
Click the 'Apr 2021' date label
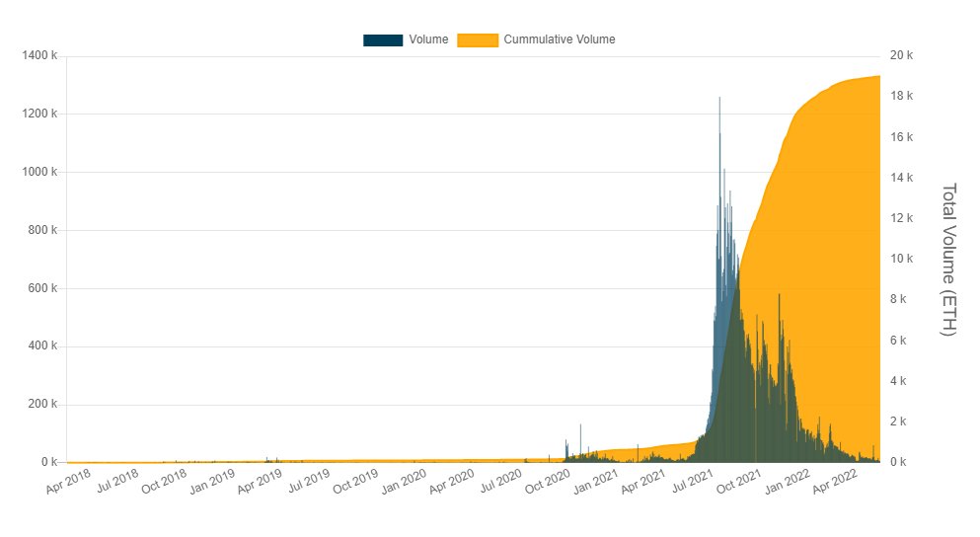click(643, 482)
